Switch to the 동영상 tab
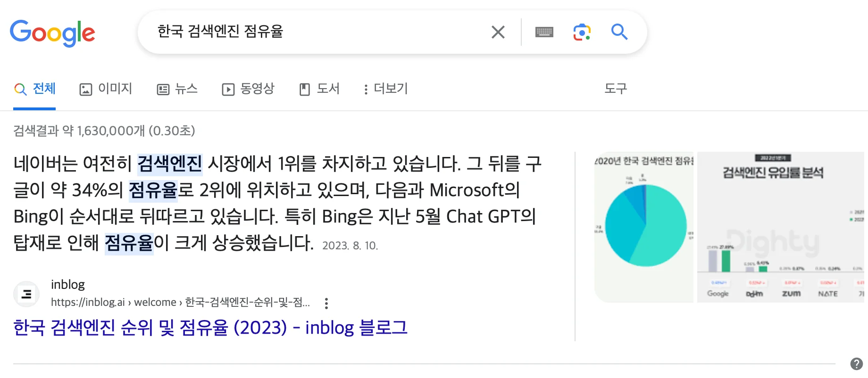Image resolution: width=868 pixels, height=378 pixels. point(248,89)
